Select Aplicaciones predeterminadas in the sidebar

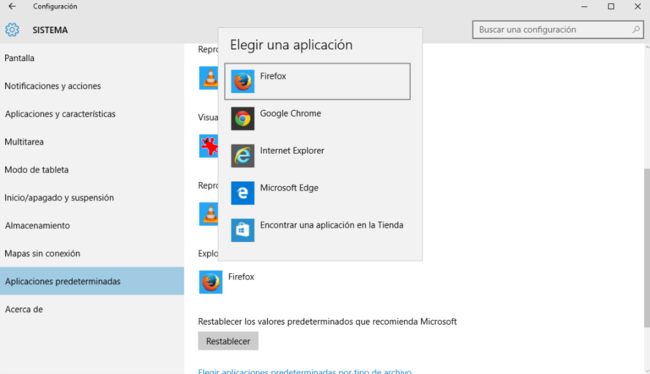coord(92,281)
